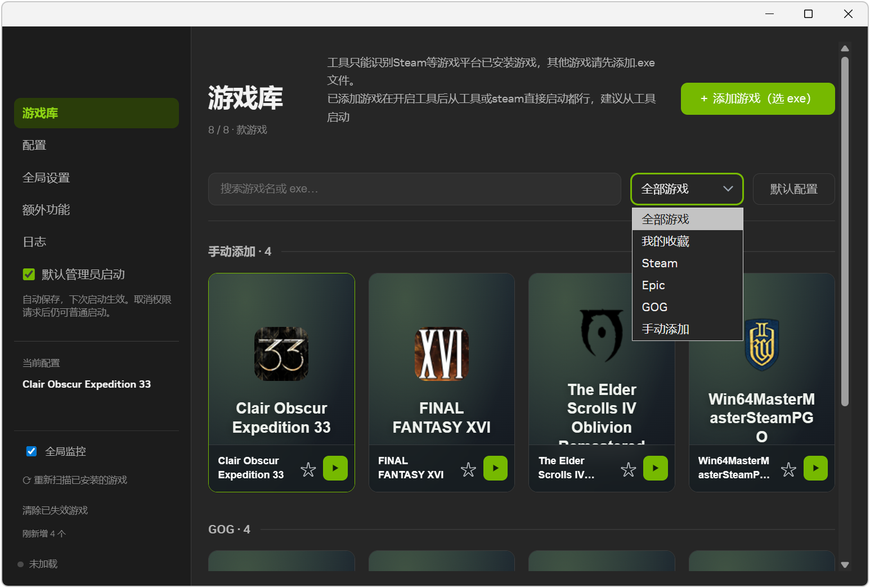This screenshot has width=870, height=588.
Task: Click the FINAL FANTASY XVI game logo
Action: click(x=442, y=354)
